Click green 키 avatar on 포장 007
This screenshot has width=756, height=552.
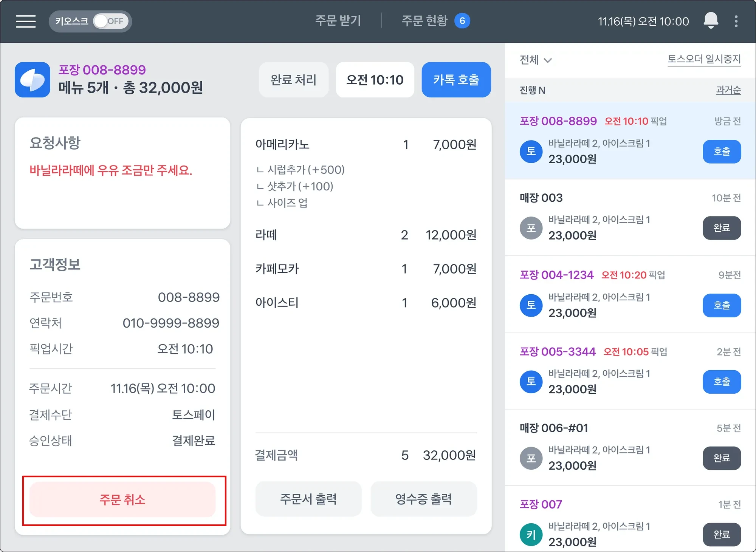(531, 534)
